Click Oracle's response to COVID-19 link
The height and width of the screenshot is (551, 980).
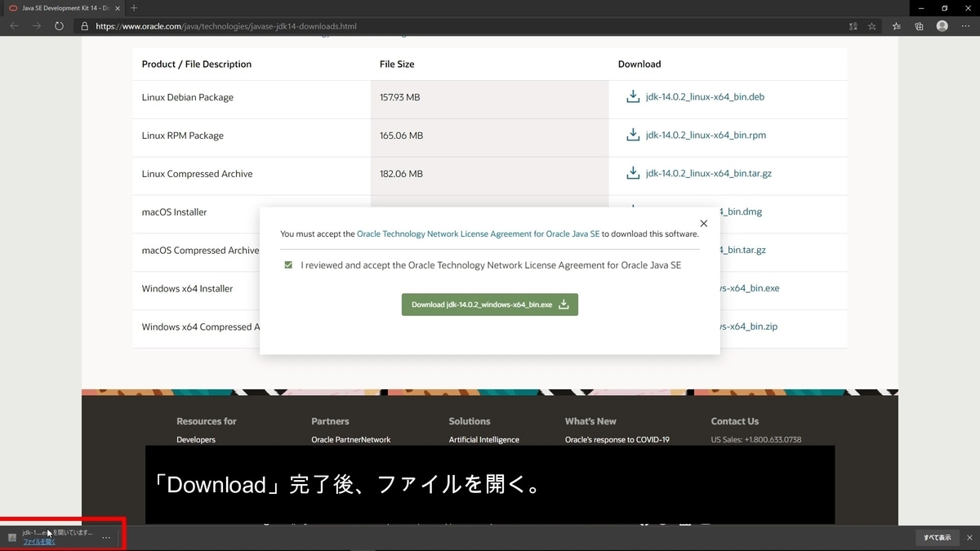(x=617, y=439)
